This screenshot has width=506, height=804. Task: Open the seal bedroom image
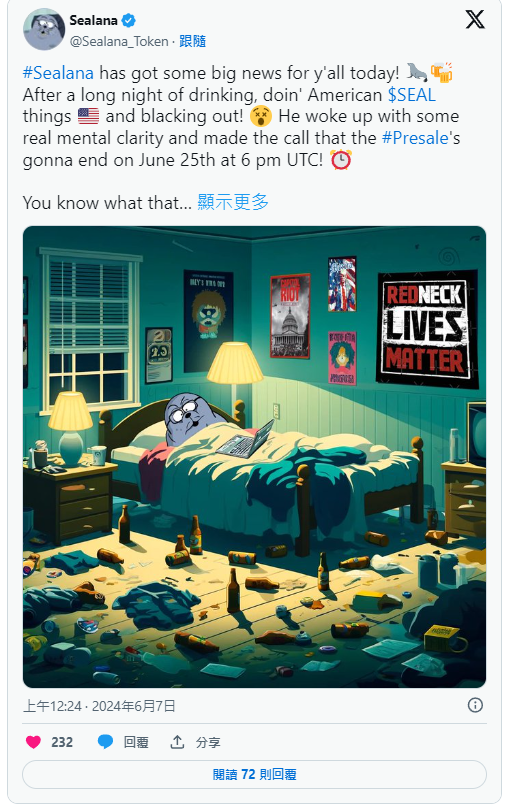coord(254,457)
